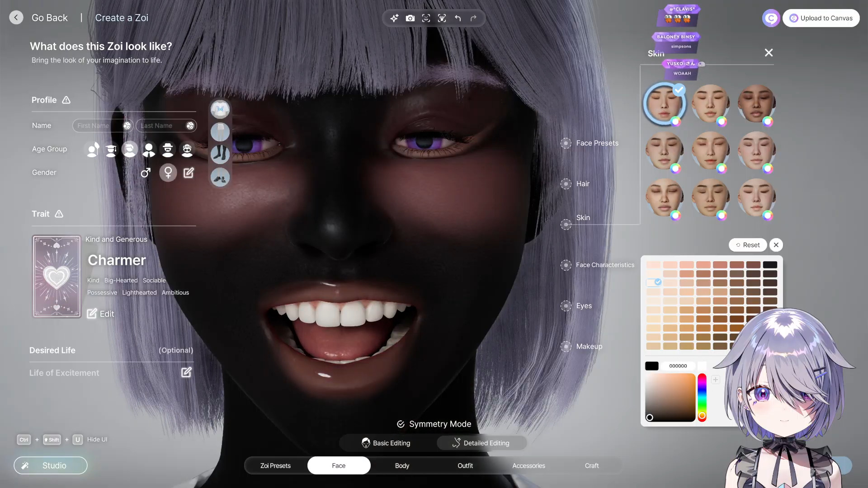This screenshot has width=868, height=488.
Task: Expand the Hair section
Action: [566, 184]
